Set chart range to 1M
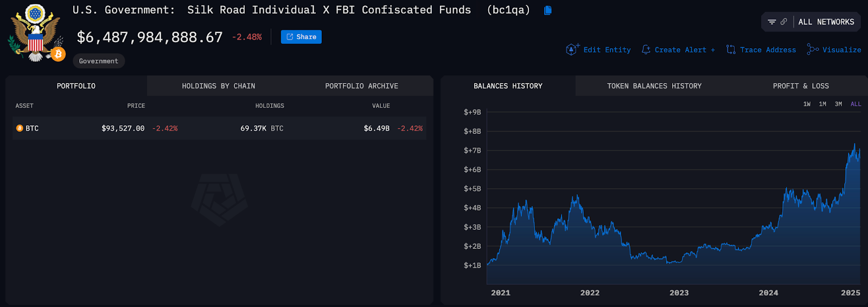This screenshot has height=307, width=868. [x=822, y=104]
